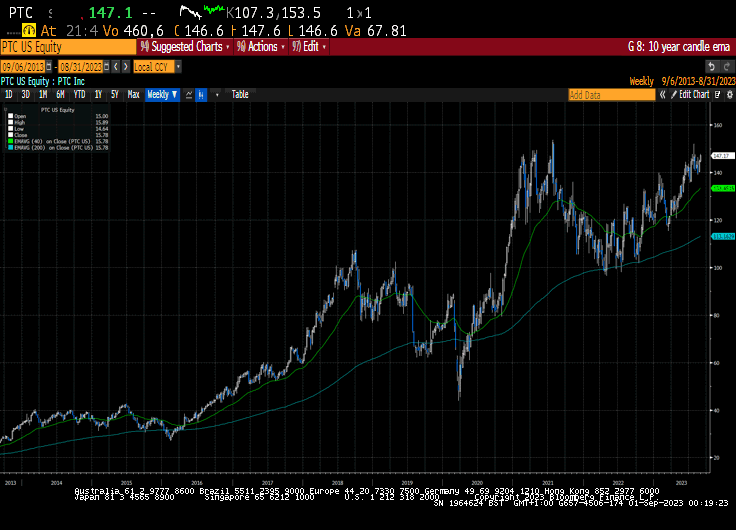Screen dimensions: 736x530
Task: Click the green EMAVG (40) legend swatch
Action: tap(10, 141)
